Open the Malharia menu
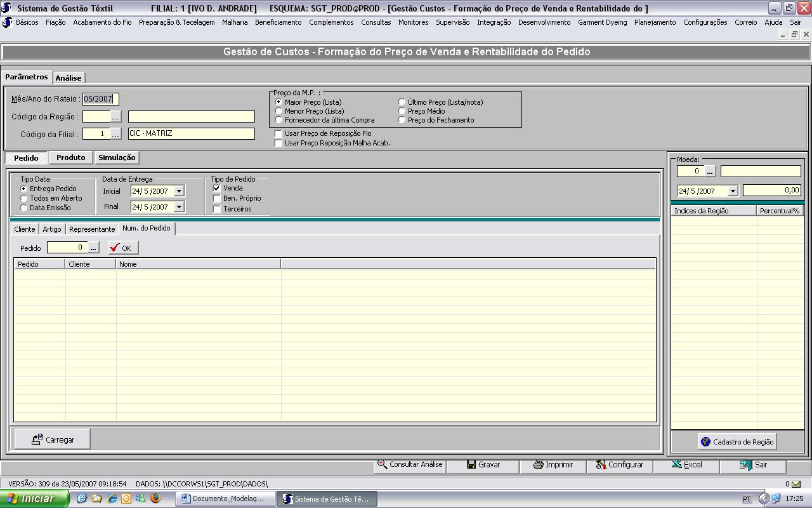The height and width of the screenshot is (508, 812). [x=235, y=22]
